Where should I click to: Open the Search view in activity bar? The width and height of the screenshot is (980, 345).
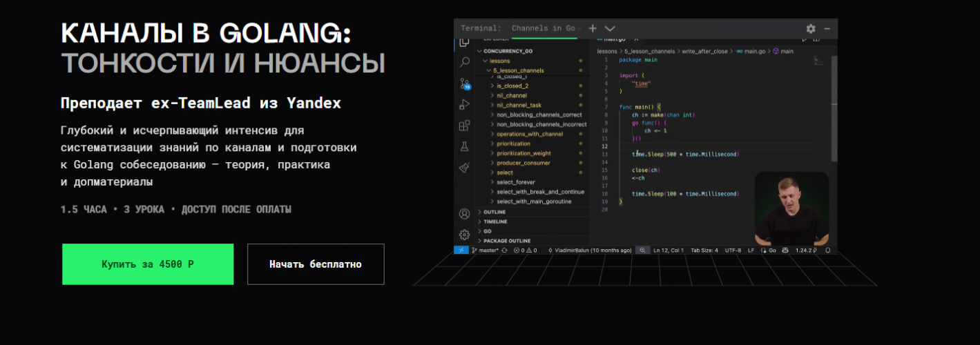click(464, 63)
